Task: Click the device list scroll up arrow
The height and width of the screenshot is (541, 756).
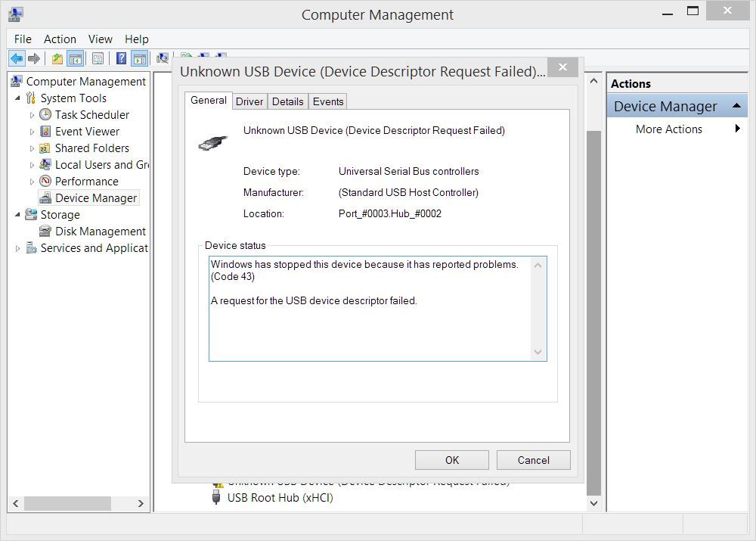Action: (594, 81)
